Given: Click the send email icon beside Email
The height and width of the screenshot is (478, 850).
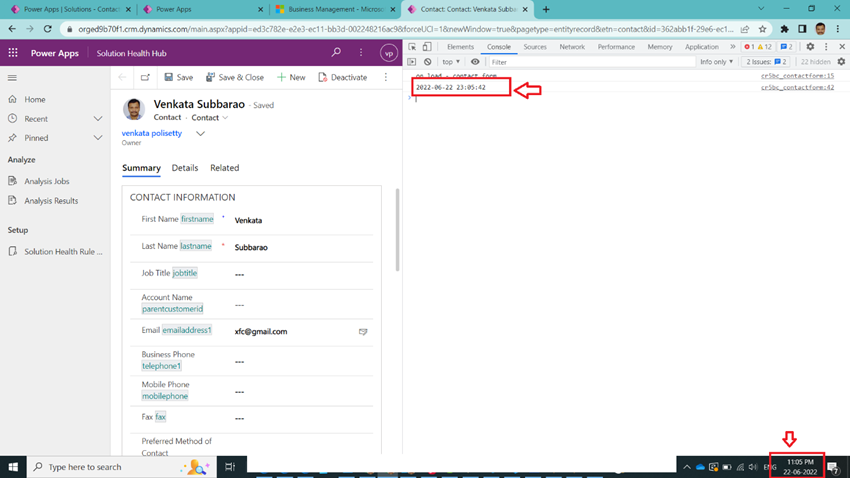Looking at the screenshot, I should coord(363,332).
